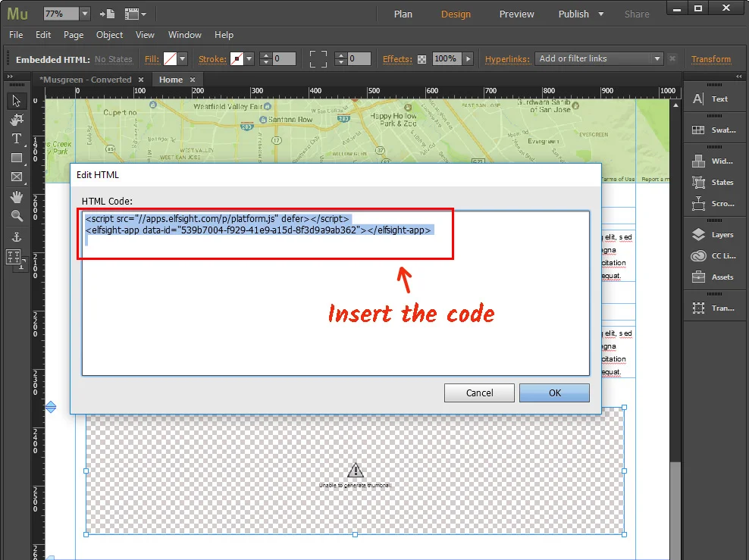
Task: Click the opacity 100% field
Action: (447, 58)
